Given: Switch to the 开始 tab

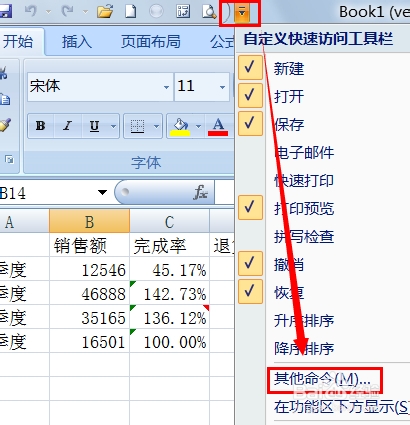Looking at the screenshot, I should (x=18, y=41).
